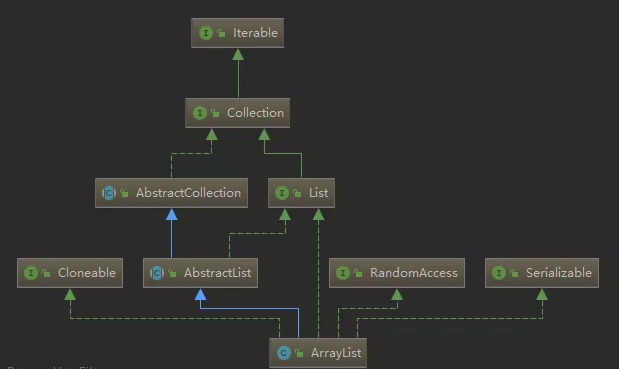The image size is (620, 369).
Task: Click the public lock icon on Collection
Action: [x=215, y=114]
